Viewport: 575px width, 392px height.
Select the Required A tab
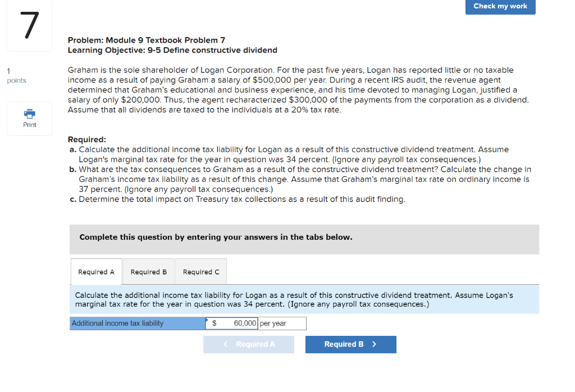point(96,271)
